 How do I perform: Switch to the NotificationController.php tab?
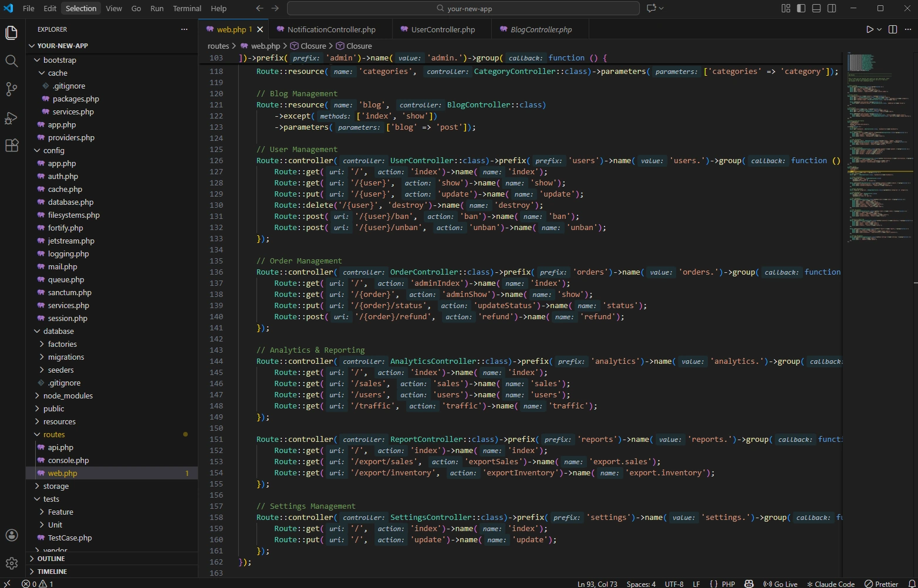pyautogui.click(x=332, y=29)
